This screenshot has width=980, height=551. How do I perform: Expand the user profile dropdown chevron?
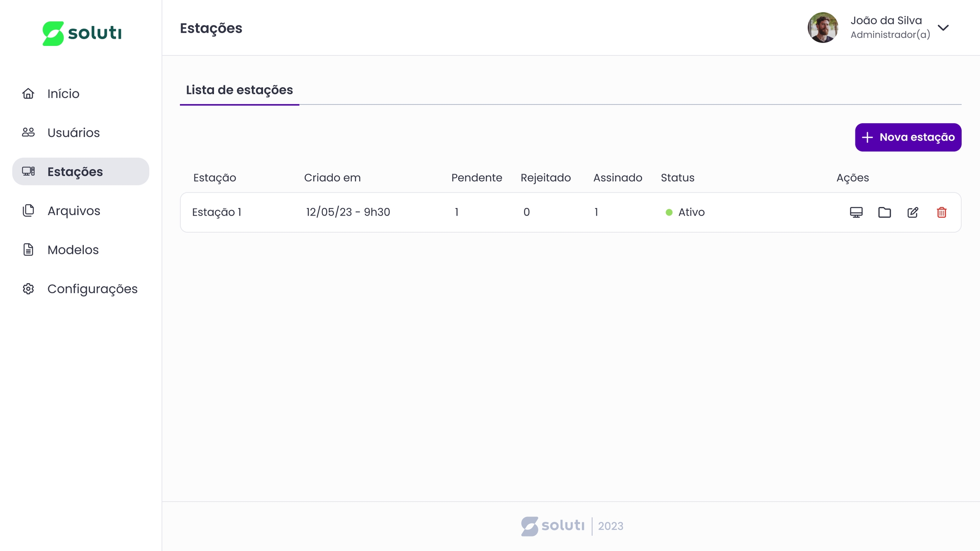943,28
